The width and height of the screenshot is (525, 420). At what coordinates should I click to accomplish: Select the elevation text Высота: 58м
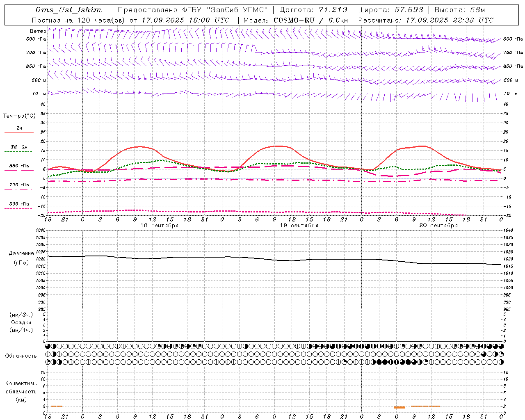pos(459,10)
